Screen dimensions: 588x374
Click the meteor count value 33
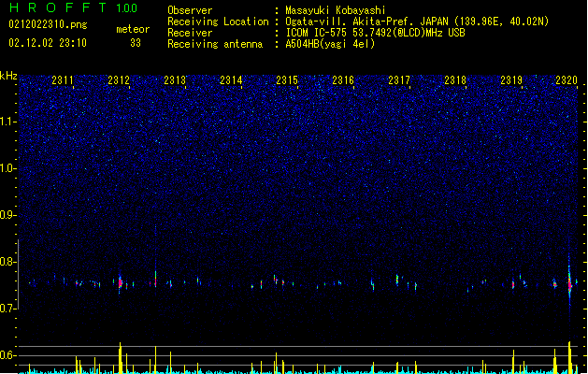coord(136,43)
